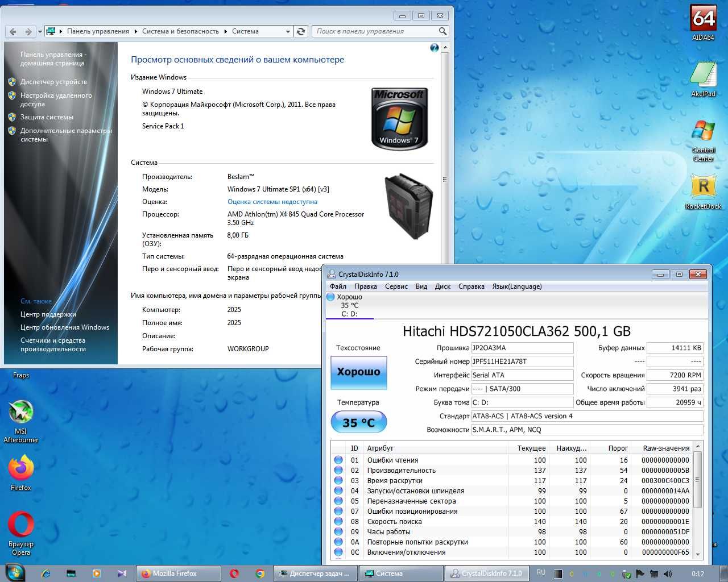Viewport: 728px width, 582px height.
Task: Open Сервис menu in CrystalDiskInfo
Action: pyautogui.click(x=396, y=286)
